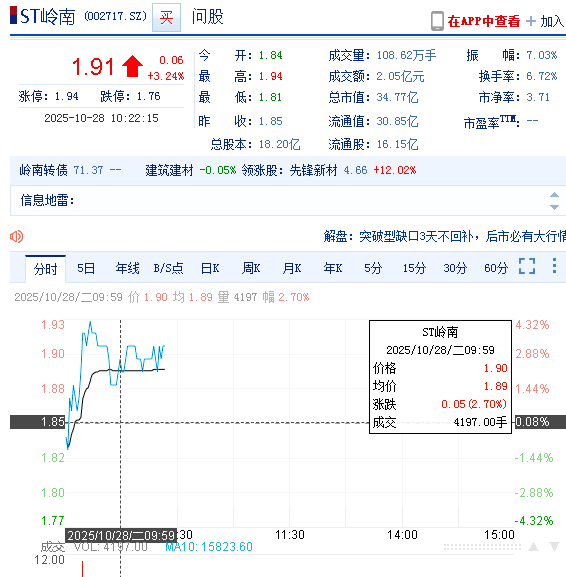The height and width of the screenshot is (577, 566).
Task: Switch to the 30分 chart tab
Action: click(455, 268)
